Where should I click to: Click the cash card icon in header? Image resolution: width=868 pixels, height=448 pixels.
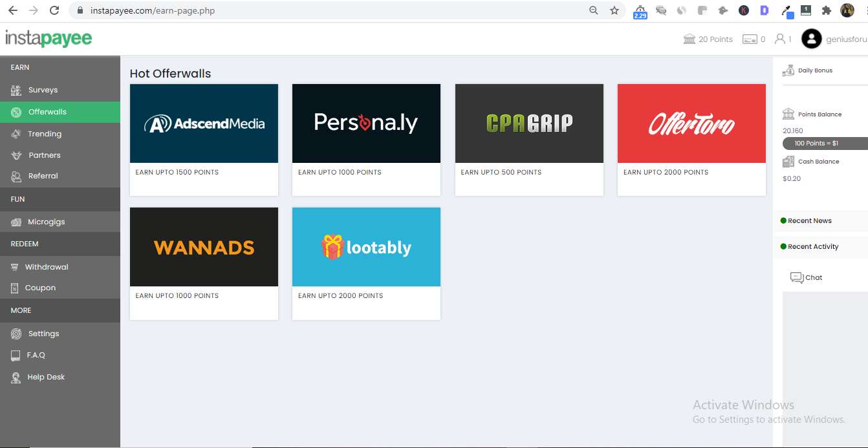click(750, 39)
